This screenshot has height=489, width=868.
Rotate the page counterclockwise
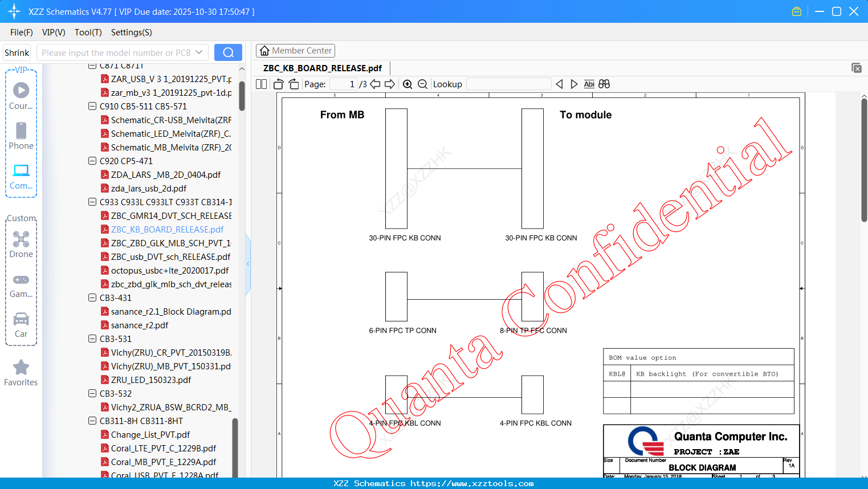pyautogui.click(x=279, y=84)
